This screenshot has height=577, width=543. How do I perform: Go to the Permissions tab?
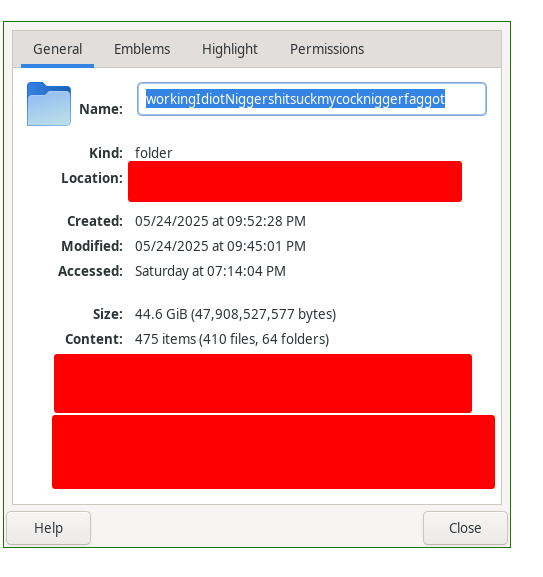point(327,49)
